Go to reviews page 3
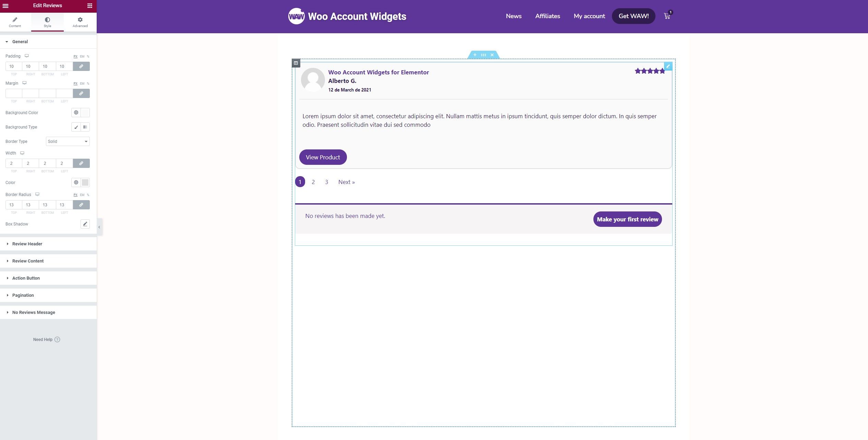The image size is (868, 440). (326, 182)
